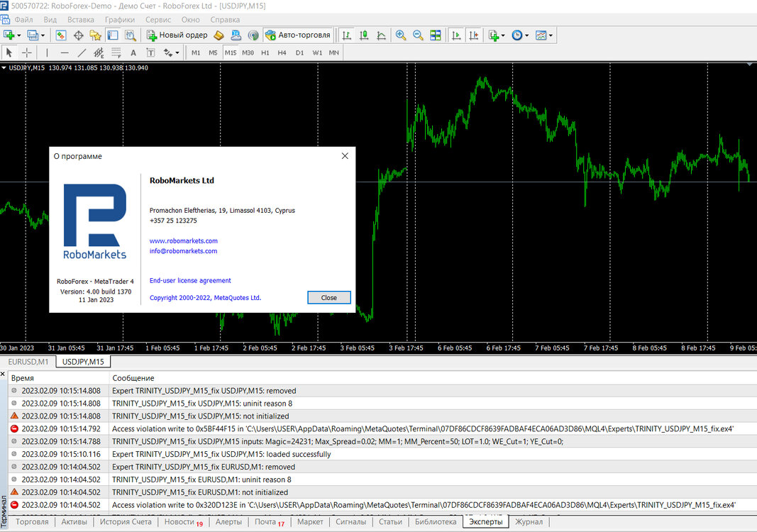Open the Data Window crosshair-circle icon
The image size is (757, 532).
pyautogui.click(x=78, y=35)
